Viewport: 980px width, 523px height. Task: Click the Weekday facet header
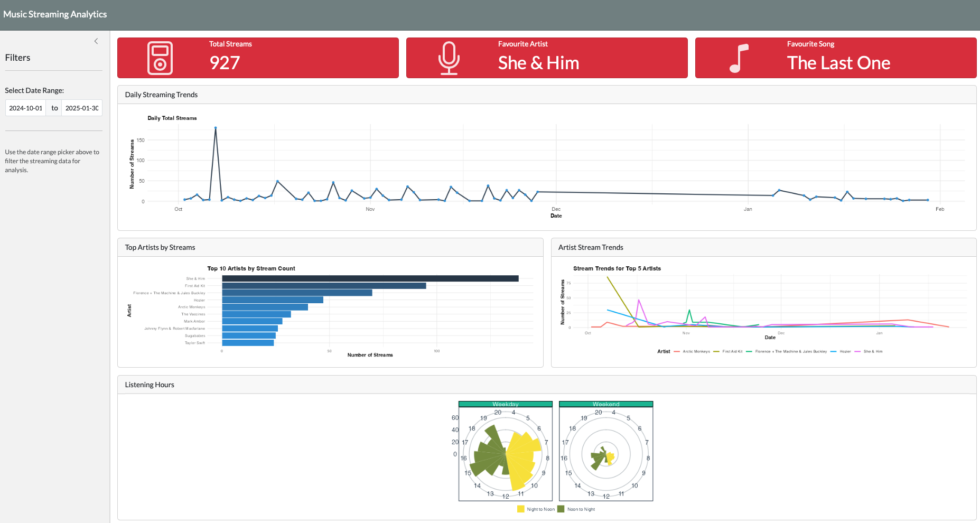pos(506,404)
